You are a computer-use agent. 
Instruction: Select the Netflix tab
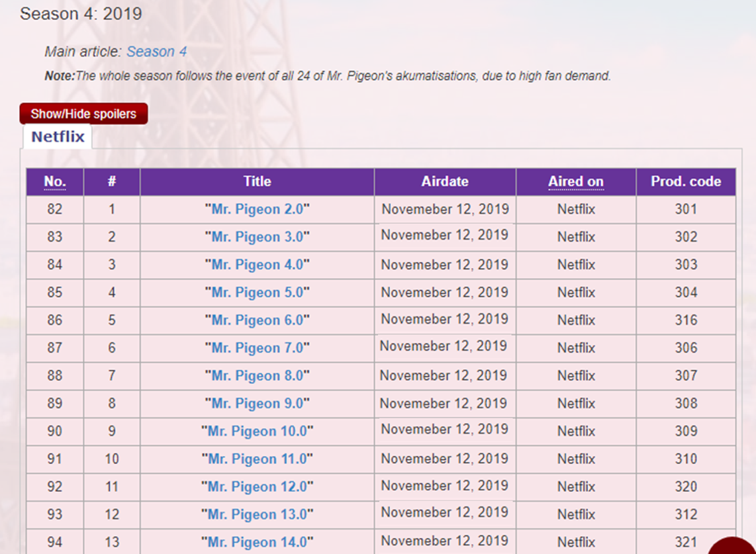coord(58,137)
